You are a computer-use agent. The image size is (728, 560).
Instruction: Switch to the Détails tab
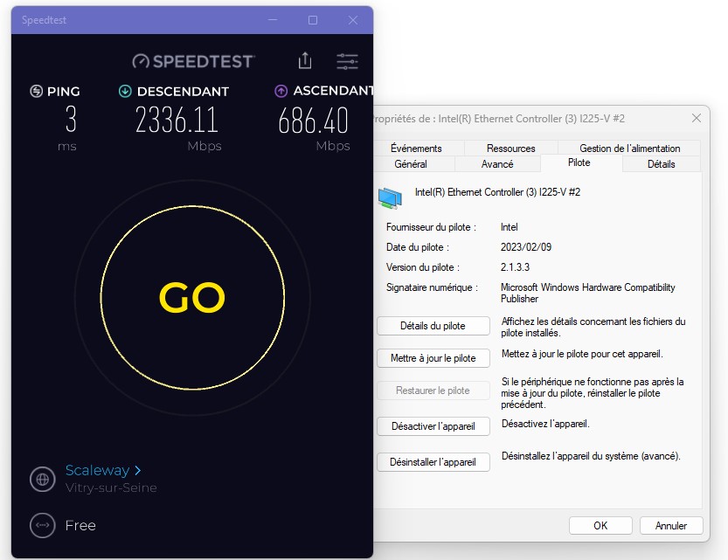[661, 164]
